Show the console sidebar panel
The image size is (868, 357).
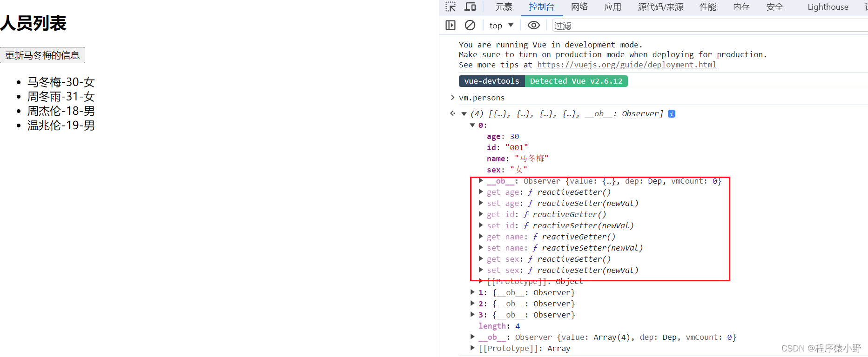pyautogui.click(x=451, y=26)
